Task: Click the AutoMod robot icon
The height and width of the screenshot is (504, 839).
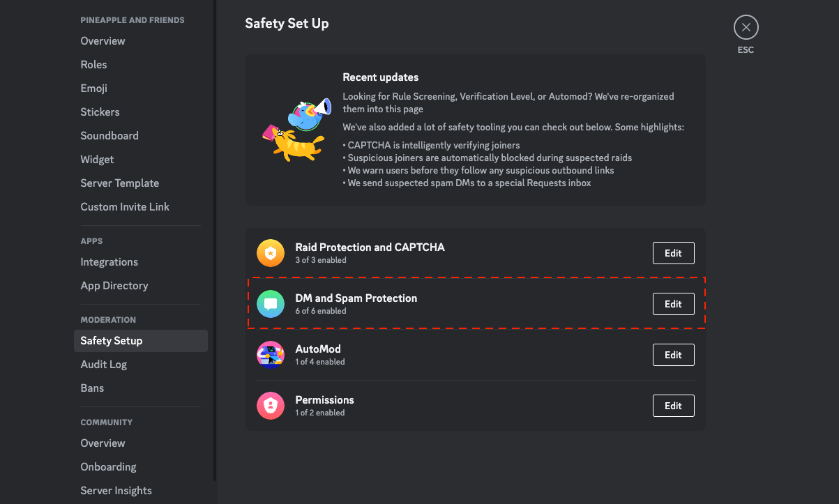Action: point(271,355)
